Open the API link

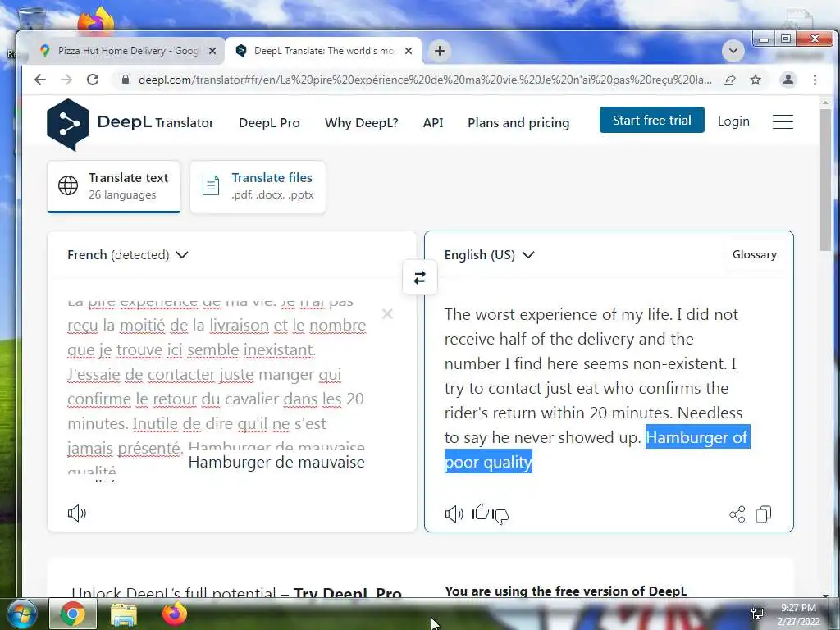tap(433, 123)
